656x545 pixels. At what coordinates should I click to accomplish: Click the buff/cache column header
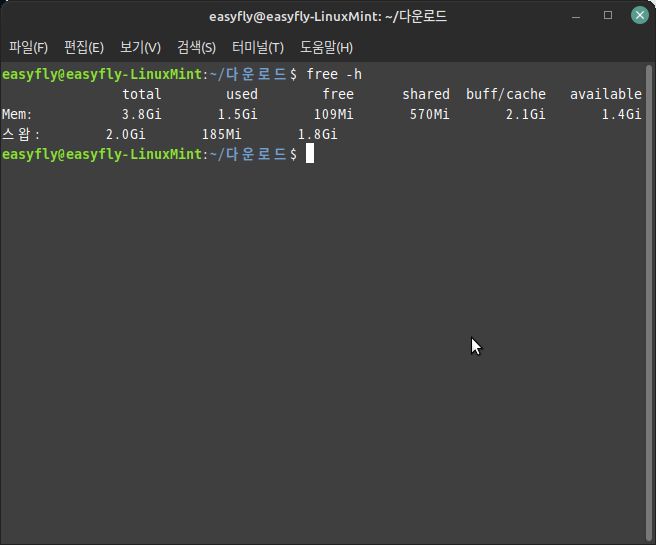tap(506, 94)
